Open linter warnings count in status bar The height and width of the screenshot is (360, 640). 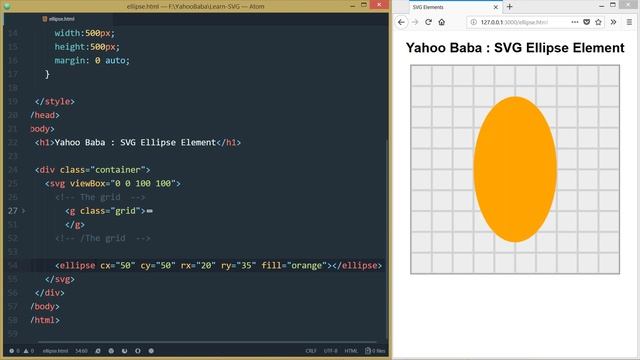[x=29, y=351]
